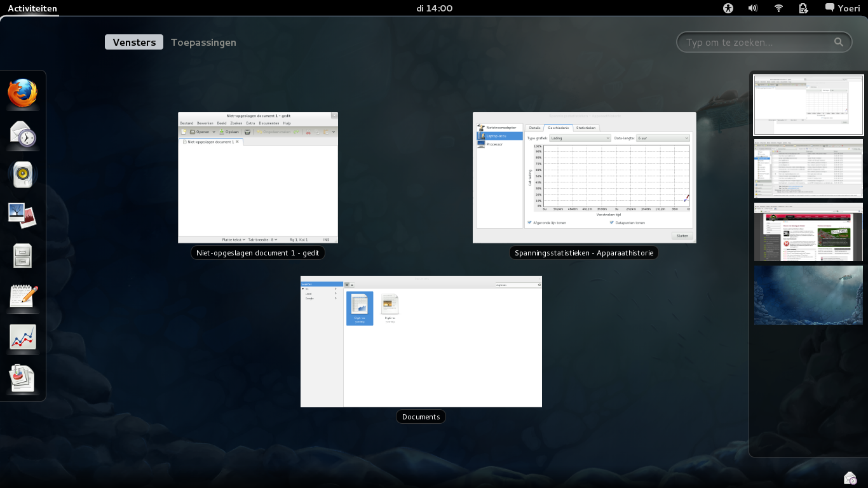This screenshot has width=868, height=488.
Task: Toggle the 'Datapunten tonen' checkbox
Action: pyautogui.click(x=612, y=222)
